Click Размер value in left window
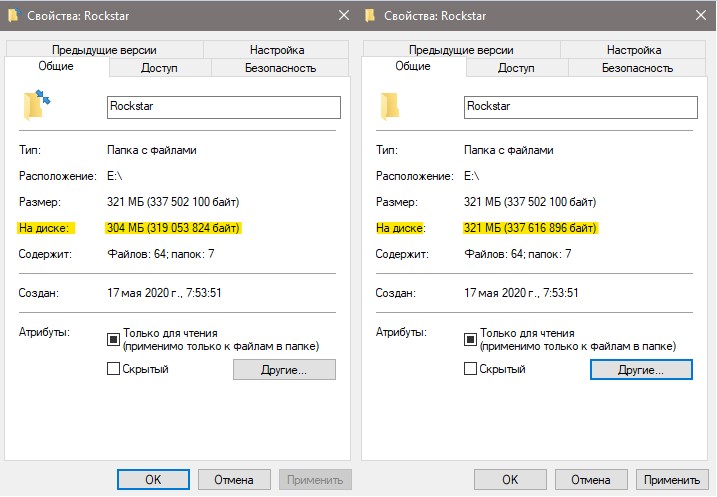The image size is (717, 497). (173, 202)
